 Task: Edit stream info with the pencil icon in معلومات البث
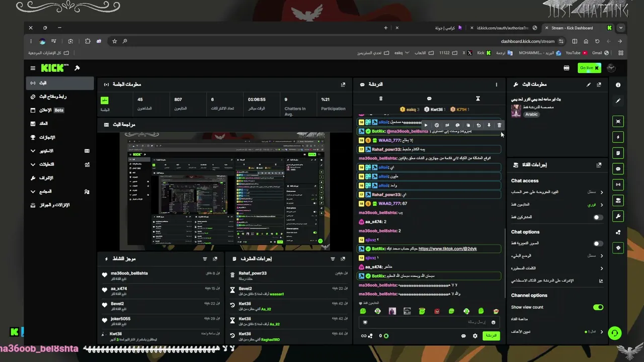coord(589,84)
